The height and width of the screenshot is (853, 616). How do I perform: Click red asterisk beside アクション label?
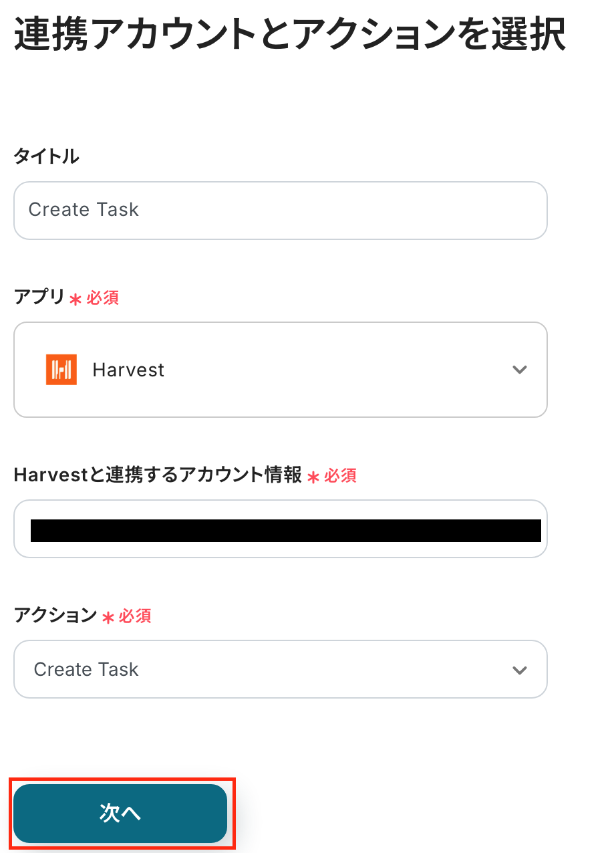[x=108, y=618]
